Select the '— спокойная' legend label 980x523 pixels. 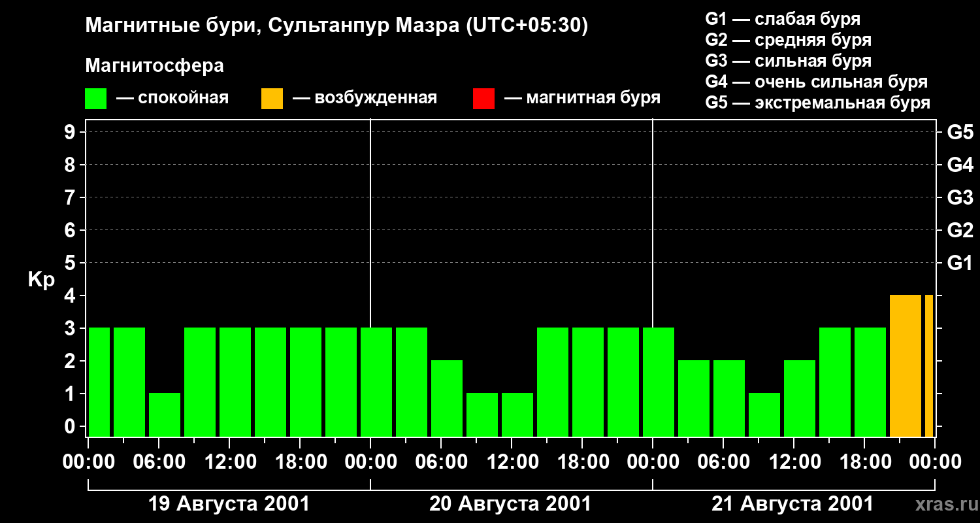[172, 98]
